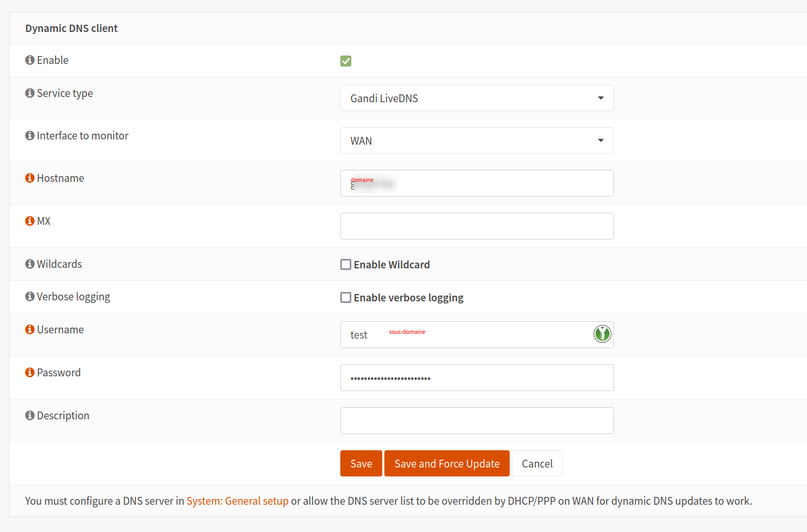
Task: Open the Gandi LiveDNS service type dropdown
Action: click(477, 99)
